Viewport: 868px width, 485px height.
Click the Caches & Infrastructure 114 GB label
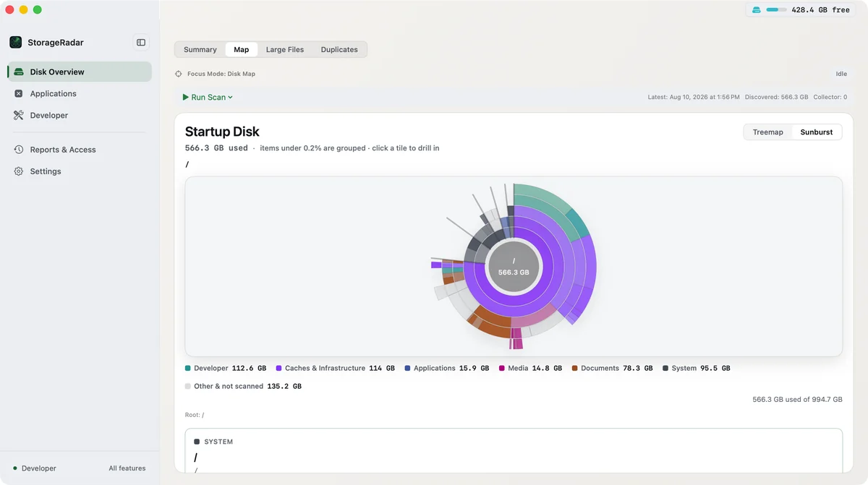pos(340,368)
